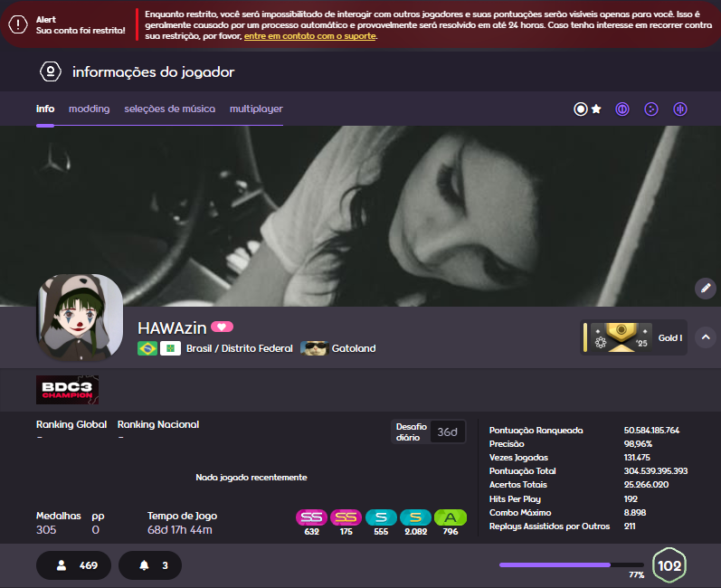This screenshot has height=588, width=721.
Task: Select the osu!catch game mode icon
Action: pos(651,109)
